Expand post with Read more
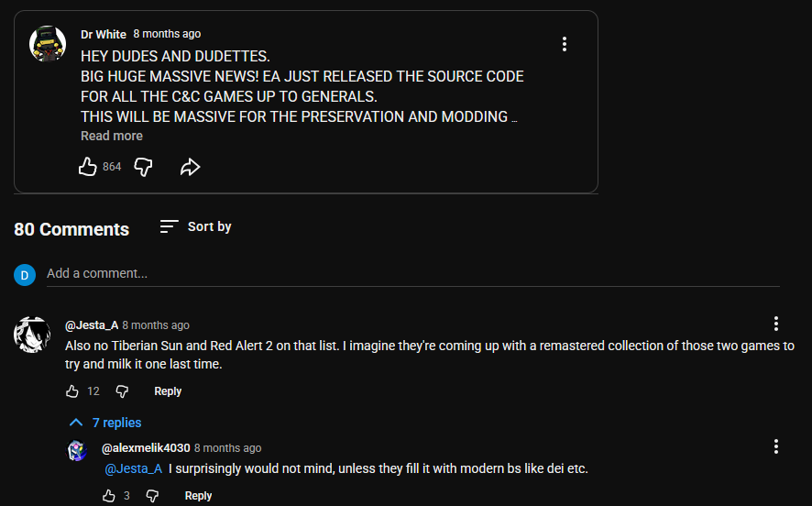This screenshot has width=812, height=506. click(x=112, y=136)
